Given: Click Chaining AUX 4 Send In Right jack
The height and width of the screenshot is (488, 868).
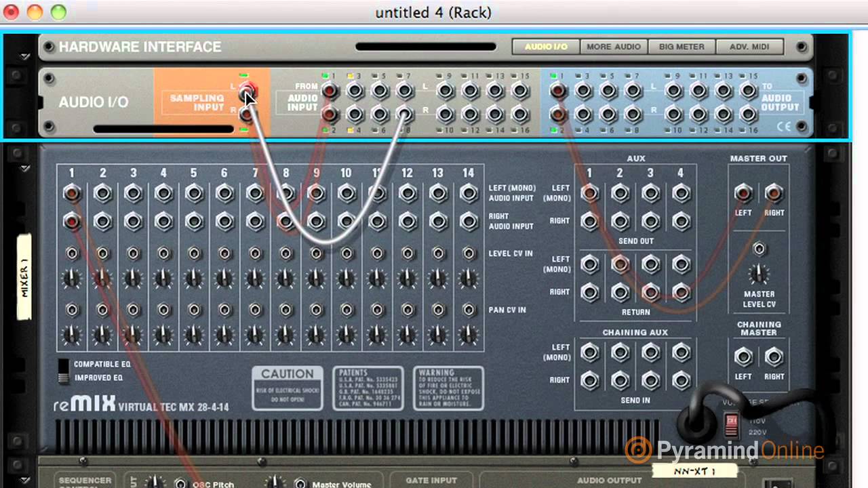Looking at the screenshot, I should [681, 380].
